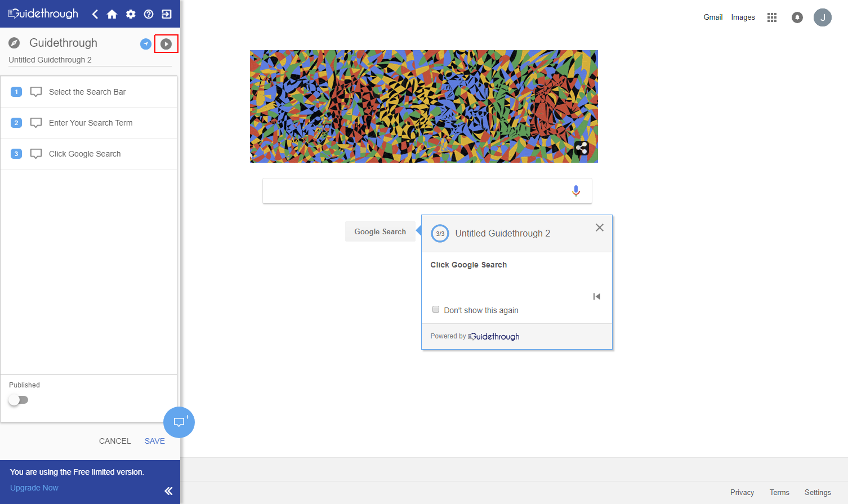Click the blue pointer icon beside play

click(146, 44)
